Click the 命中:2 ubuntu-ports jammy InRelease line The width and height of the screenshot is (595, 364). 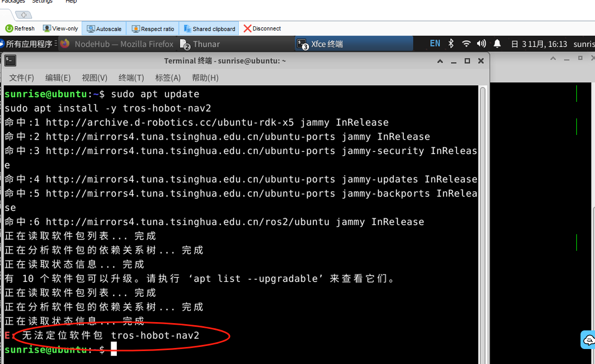[x=218, y=136]
